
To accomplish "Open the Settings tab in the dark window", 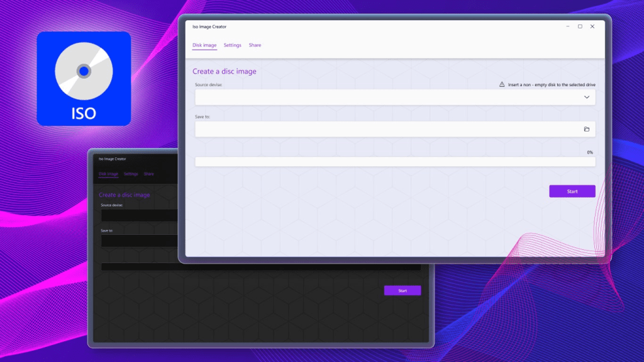I will pos(131,174).
